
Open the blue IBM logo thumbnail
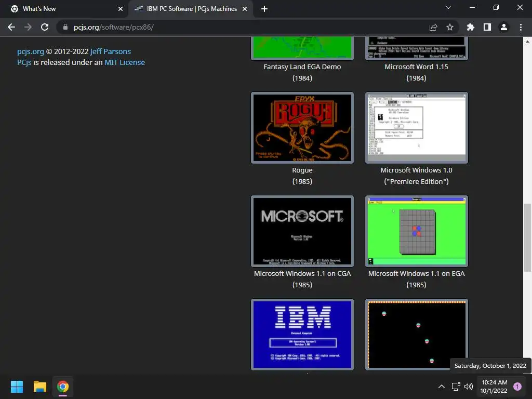(x=302, y=335)
